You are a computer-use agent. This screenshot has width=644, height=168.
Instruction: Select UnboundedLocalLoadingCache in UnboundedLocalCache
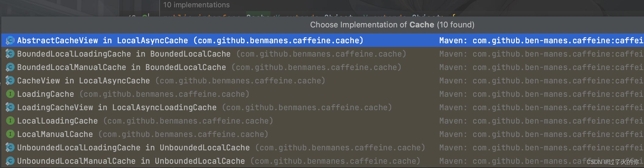click(x=323, y=148)
